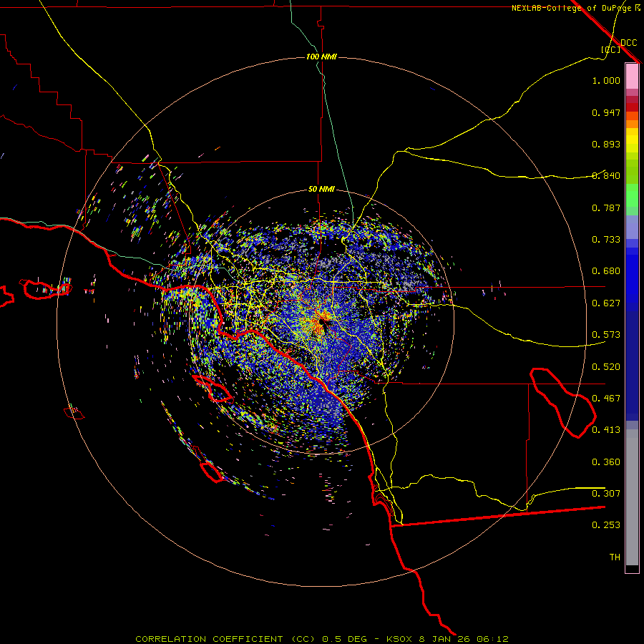This screenshot has height=644, width=644.
Task: Click the Correlation Coefficient caption at the bottom
Action: point(322,639)
